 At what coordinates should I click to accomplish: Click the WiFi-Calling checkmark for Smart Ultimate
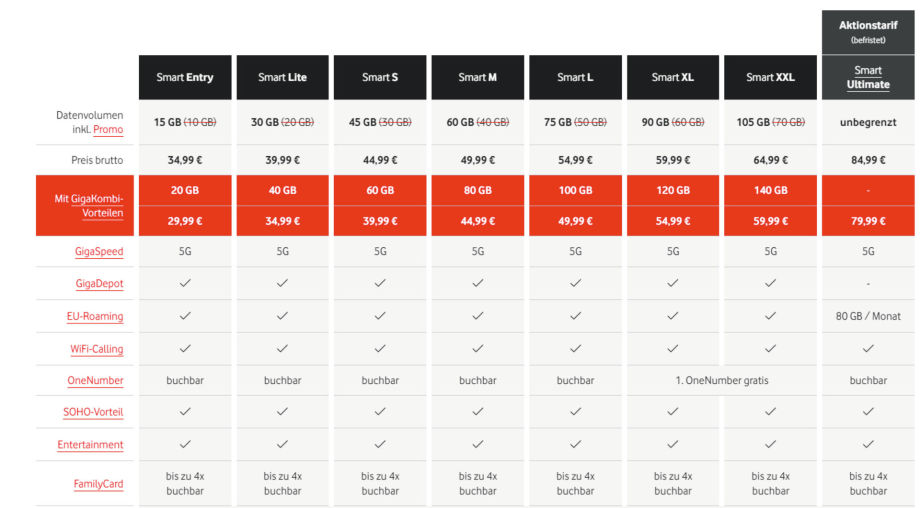(868, 349)
